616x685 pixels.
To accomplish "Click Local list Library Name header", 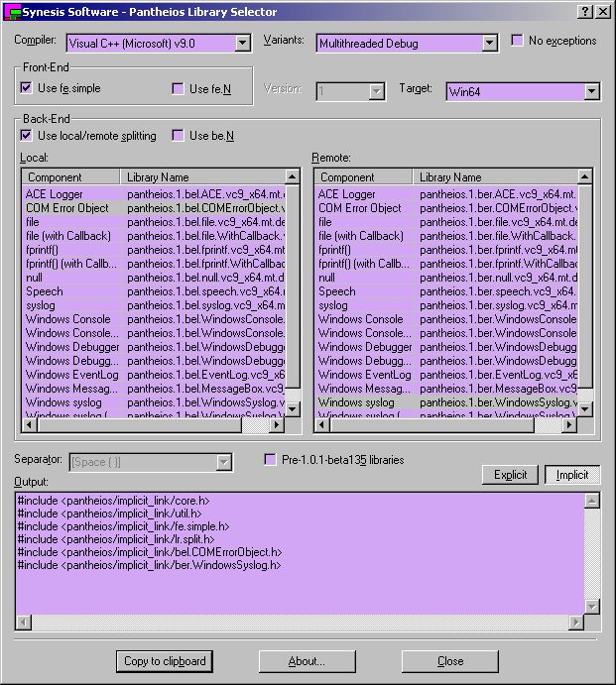I will (202, 176).
